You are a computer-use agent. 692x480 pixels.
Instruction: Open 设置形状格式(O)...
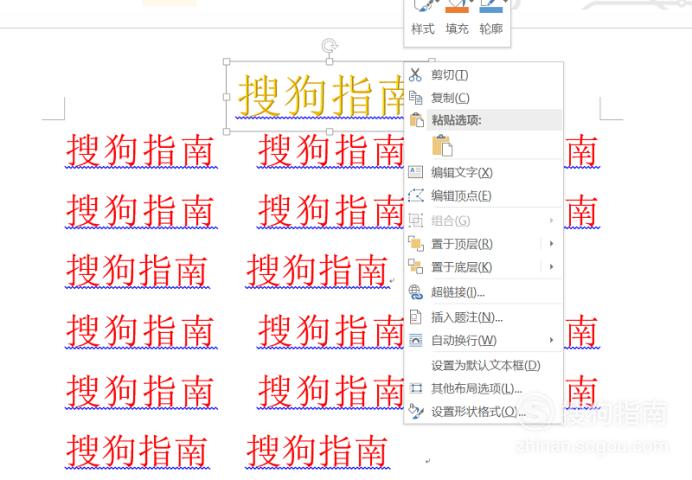pos(478,412)
